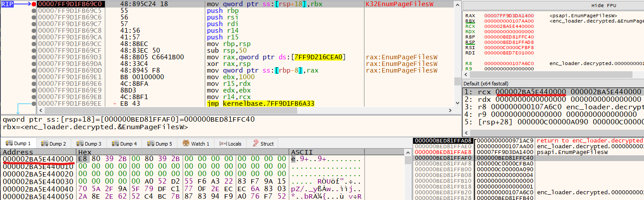This screenshot has height=200, width=644.
Task: Toggle breakpoint dot at address 00007FF9D1FB69EE
Action: (34, 104)
